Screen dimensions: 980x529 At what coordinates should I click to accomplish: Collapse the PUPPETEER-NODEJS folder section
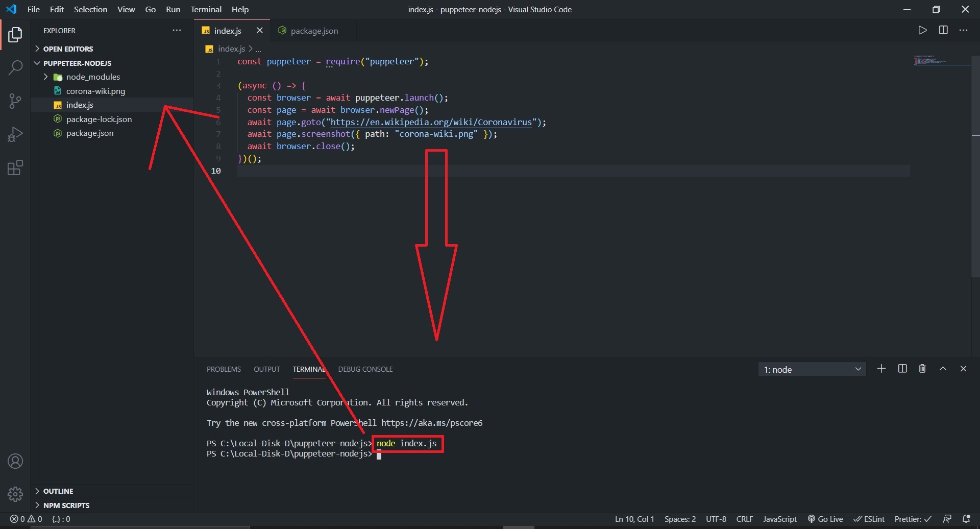pyautogui.click(x=77, y=63)
